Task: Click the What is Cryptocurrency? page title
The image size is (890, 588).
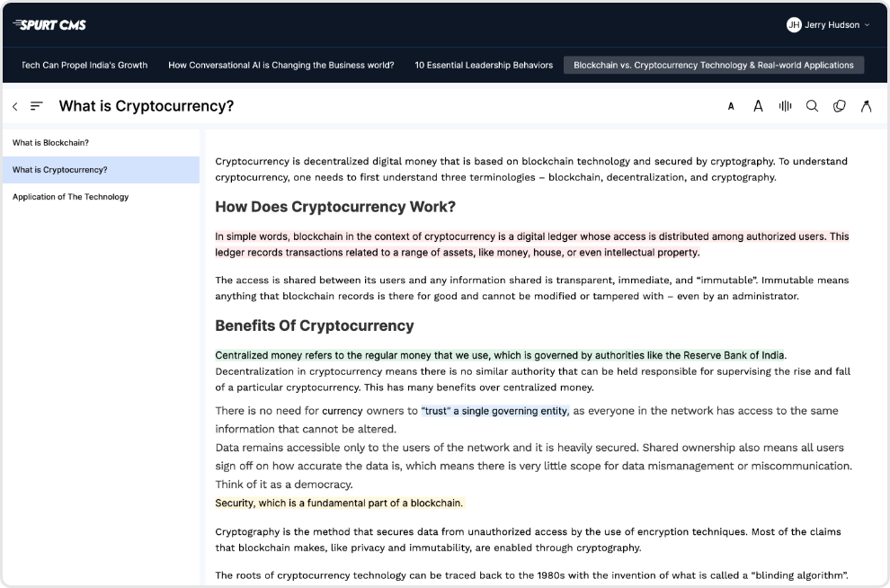Action: pos(147,106)
